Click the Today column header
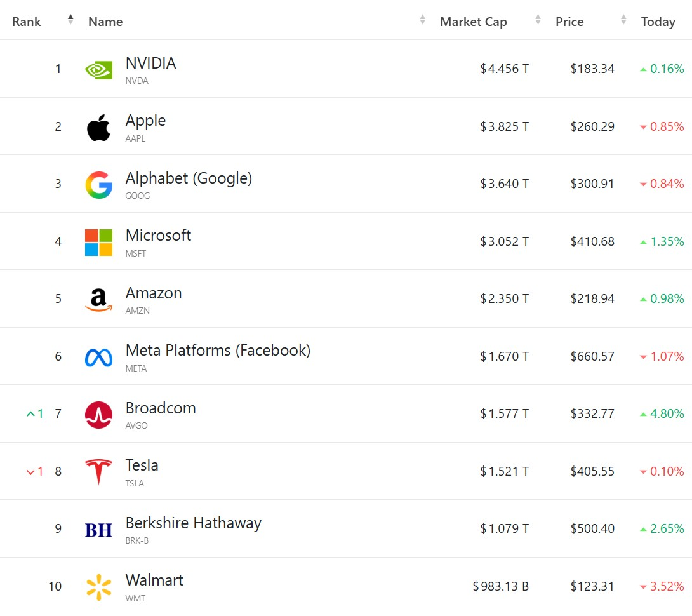Screen dimensions: 692x616 coord(658,22)
